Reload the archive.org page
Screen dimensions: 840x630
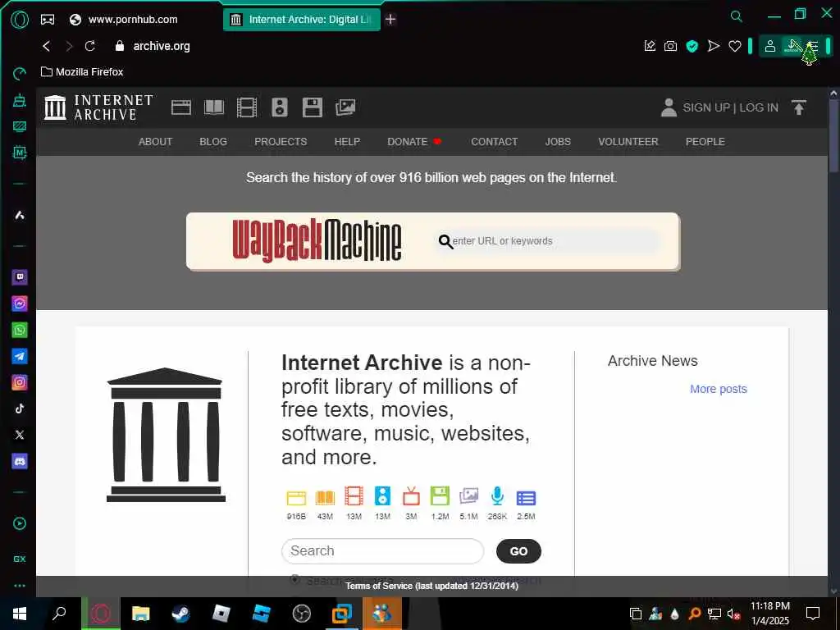[90, 46]
